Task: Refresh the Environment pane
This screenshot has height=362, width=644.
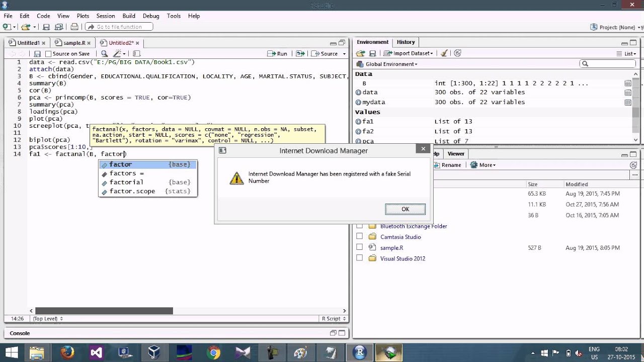Action: click(x=457, y=53)
